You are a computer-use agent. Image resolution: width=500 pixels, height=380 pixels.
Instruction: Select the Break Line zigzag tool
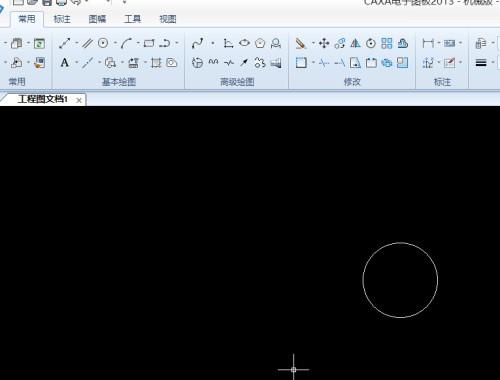229,63
